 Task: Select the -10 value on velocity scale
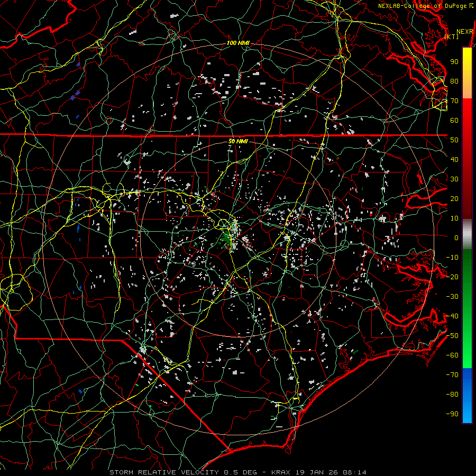click(x=452, y=258)
